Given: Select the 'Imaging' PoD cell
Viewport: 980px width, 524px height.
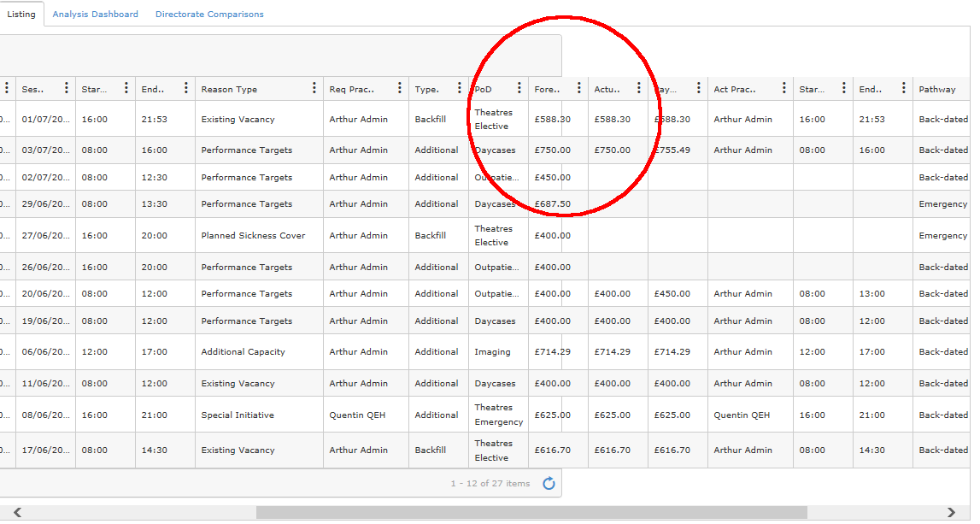Looking at the screenshot, I should coord(498,352).
